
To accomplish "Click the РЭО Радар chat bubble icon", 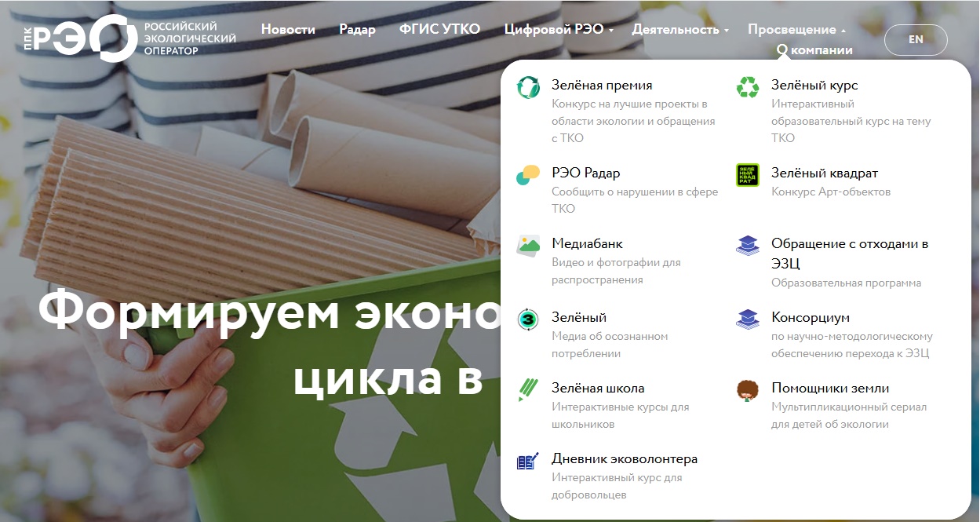I will point(528,175).
